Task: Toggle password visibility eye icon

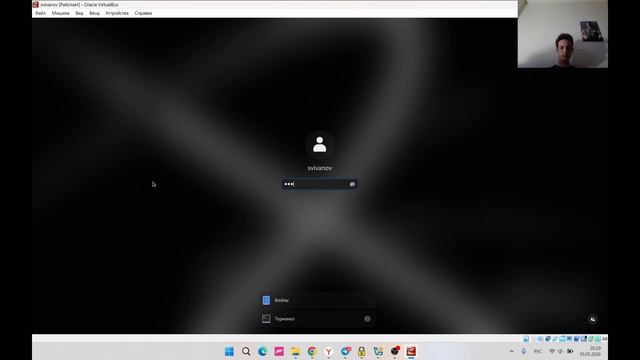Action: pyautogui.click(x=352, y=184)
